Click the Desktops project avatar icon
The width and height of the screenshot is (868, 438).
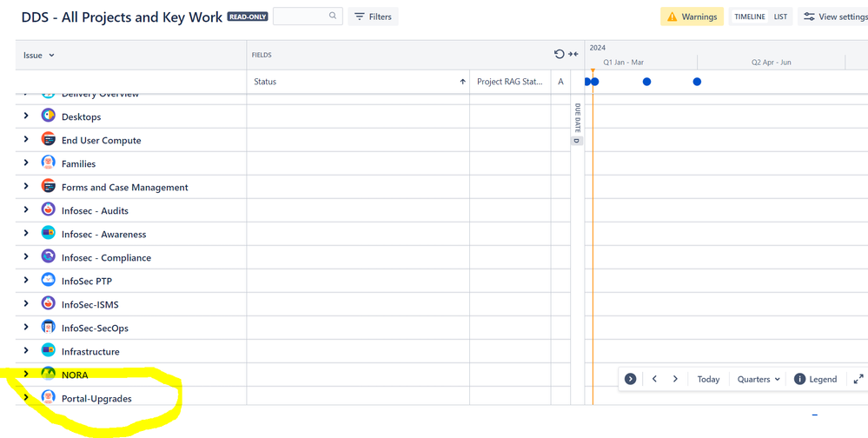pos(48,116)
